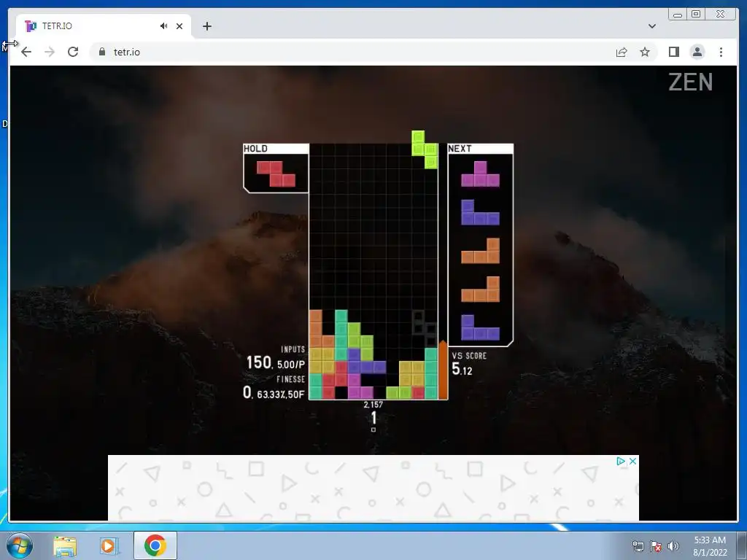
Task: Click the FINESSE stat label
Action: click(x=290, y=379)
